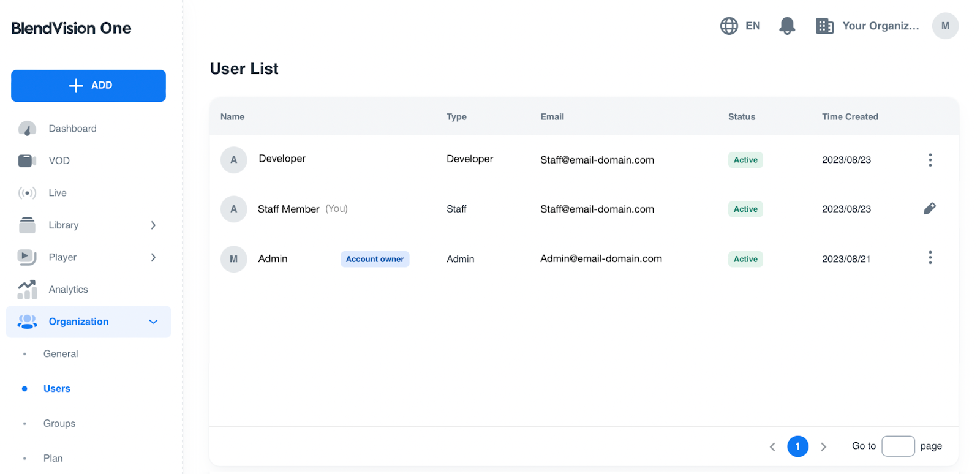Expand the Player submenu chevron

click(153, 257)
